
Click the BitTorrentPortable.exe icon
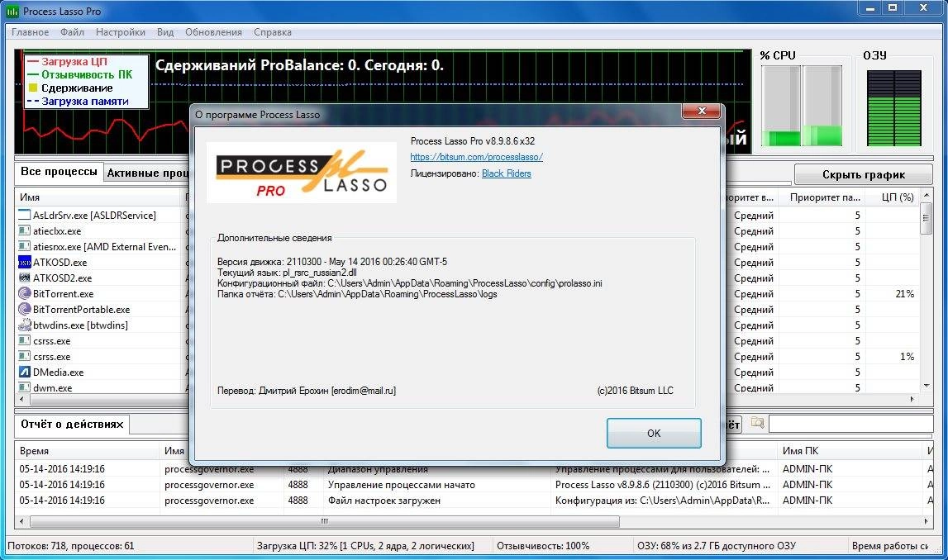(x=24, y=309)
